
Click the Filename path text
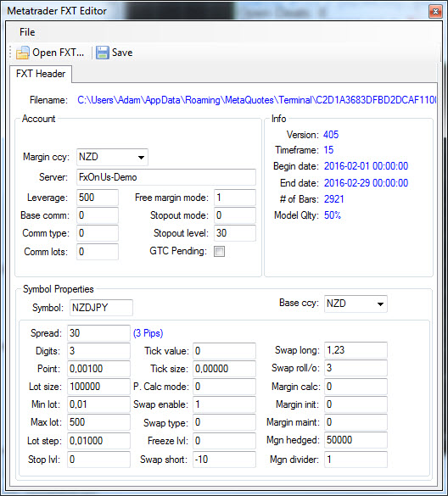click(x=257, y=100)
